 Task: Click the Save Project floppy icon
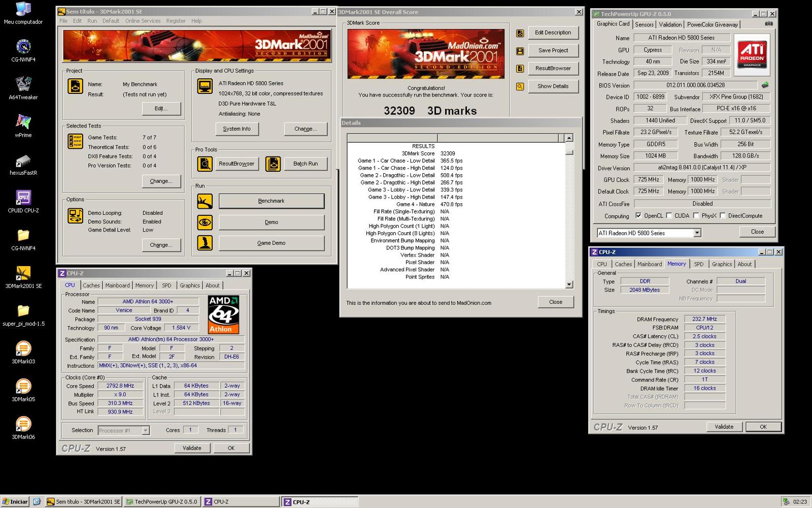point(520,51)
